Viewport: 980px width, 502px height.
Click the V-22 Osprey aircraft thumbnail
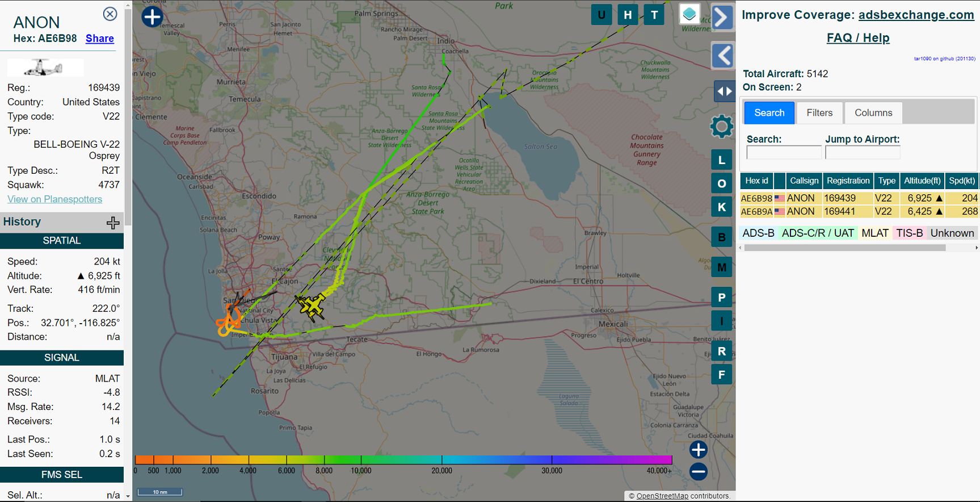click(x=45, y=68)
